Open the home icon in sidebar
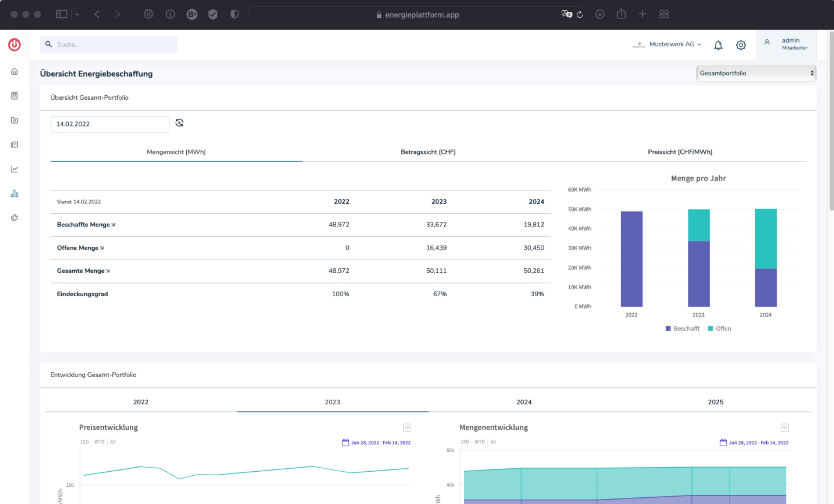The width and height of the screenshot is (834, 504). (14, 71)
